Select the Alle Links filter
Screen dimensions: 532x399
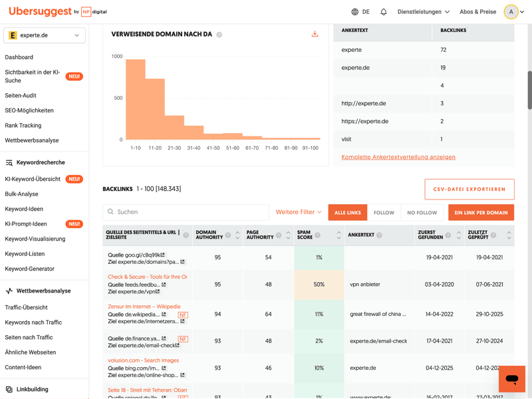(x=347, y=213)
